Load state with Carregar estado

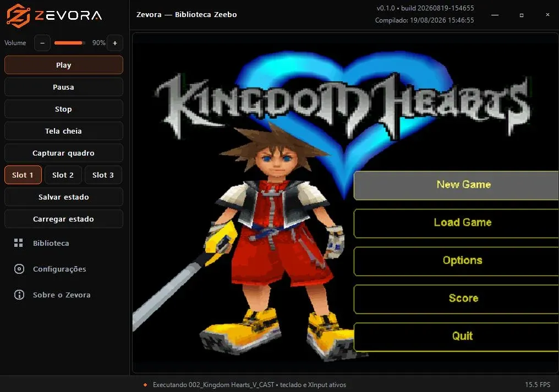(63, 219)
